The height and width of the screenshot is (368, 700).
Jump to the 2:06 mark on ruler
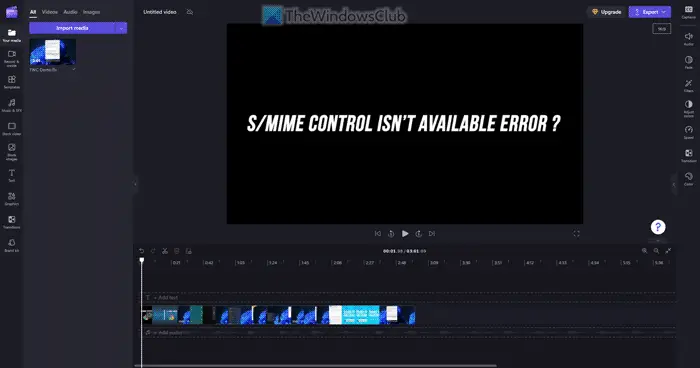(337, 263)
